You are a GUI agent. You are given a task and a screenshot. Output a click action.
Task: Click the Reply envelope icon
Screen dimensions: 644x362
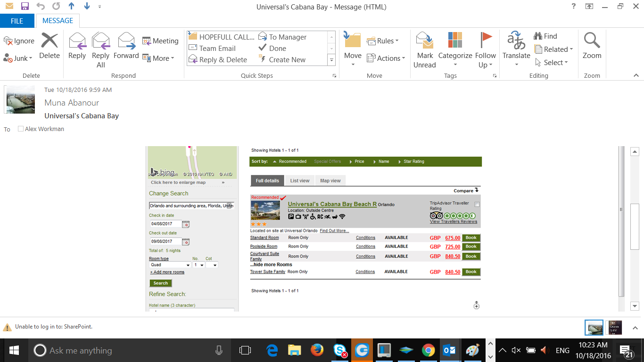click(77, 41)
